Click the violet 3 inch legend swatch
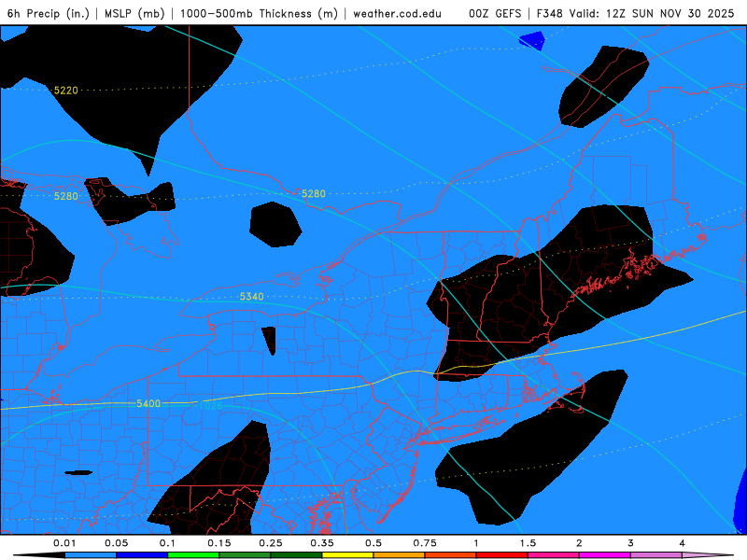The height and width of the screenshot is (560, 747). (x=656, y=555)
